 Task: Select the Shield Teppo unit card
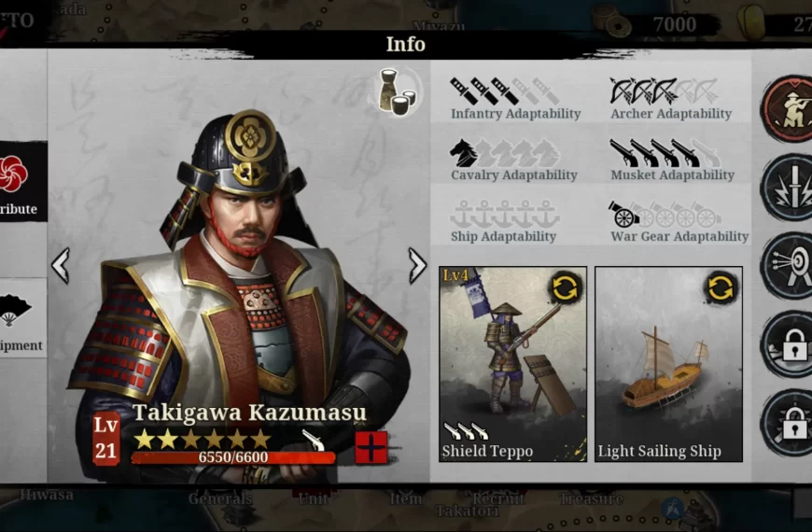point(512,364)
